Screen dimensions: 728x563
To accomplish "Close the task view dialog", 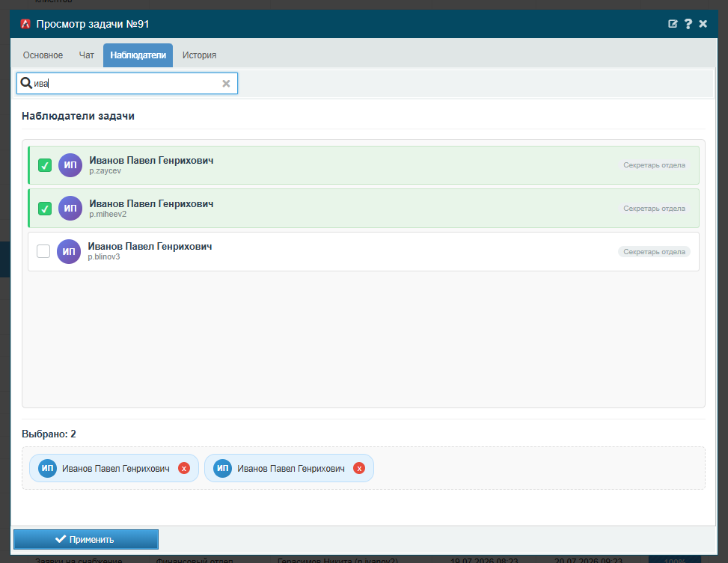I will coord(703,24).
